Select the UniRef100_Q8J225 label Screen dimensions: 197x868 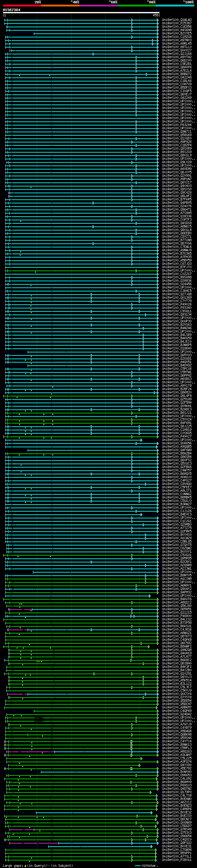tap(177, 426)
